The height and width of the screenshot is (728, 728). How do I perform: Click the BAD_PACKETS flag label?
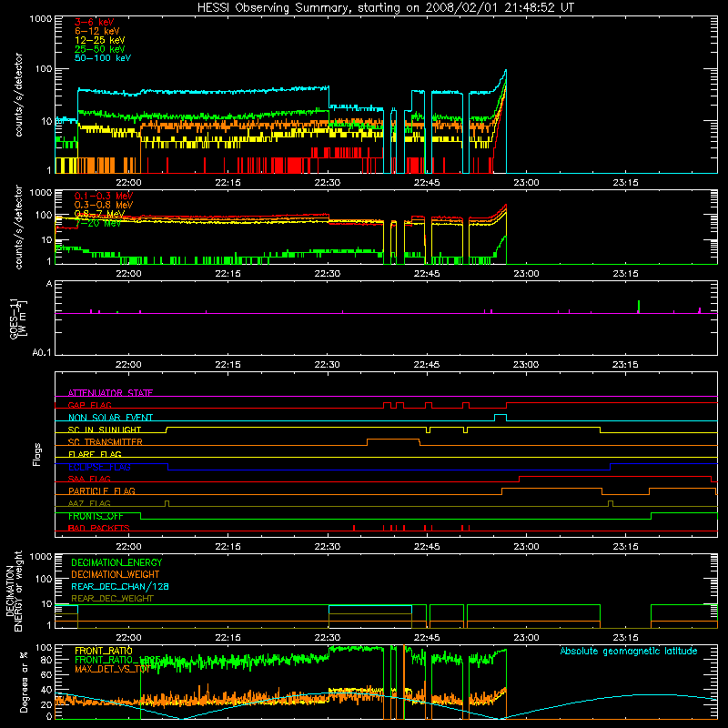(x=98, y=528)
